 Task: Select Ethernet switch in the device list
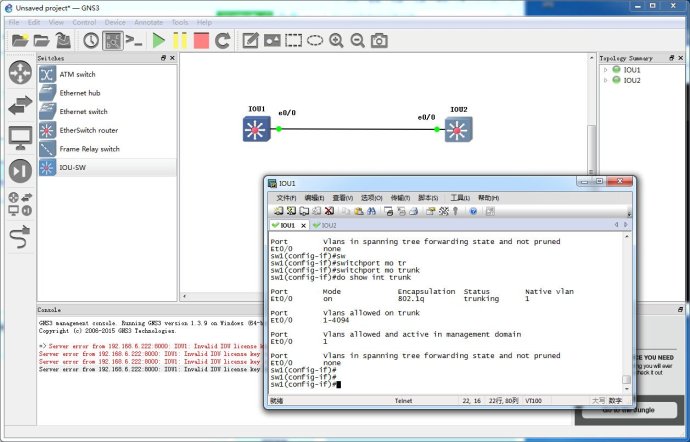[x=107, y=111]
